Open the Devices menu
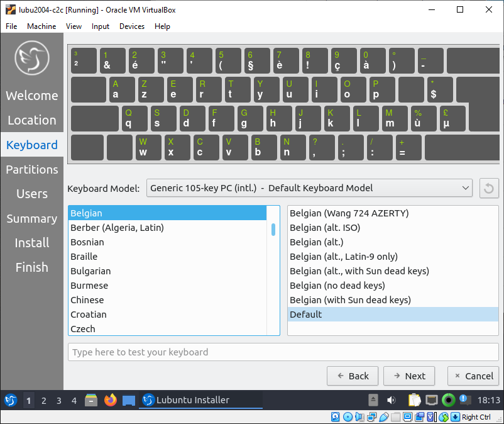The image size is (504, 424). [x=131, y=26]
